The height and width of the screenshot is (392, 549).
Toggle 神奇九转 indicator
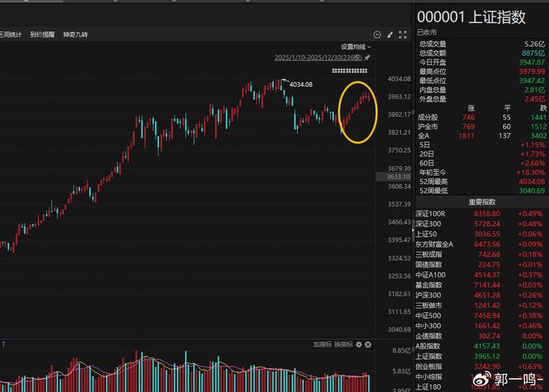75,34
